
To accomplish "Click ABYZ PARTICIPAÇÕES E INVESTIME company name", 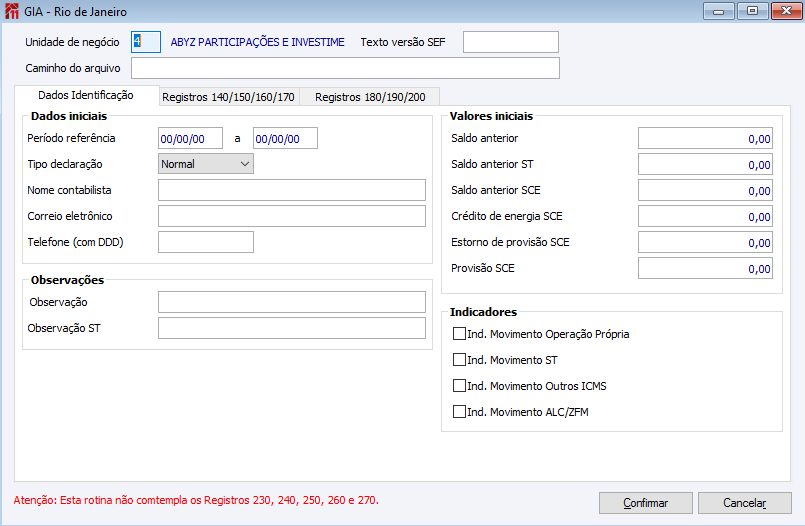I will tap(257, 42).
